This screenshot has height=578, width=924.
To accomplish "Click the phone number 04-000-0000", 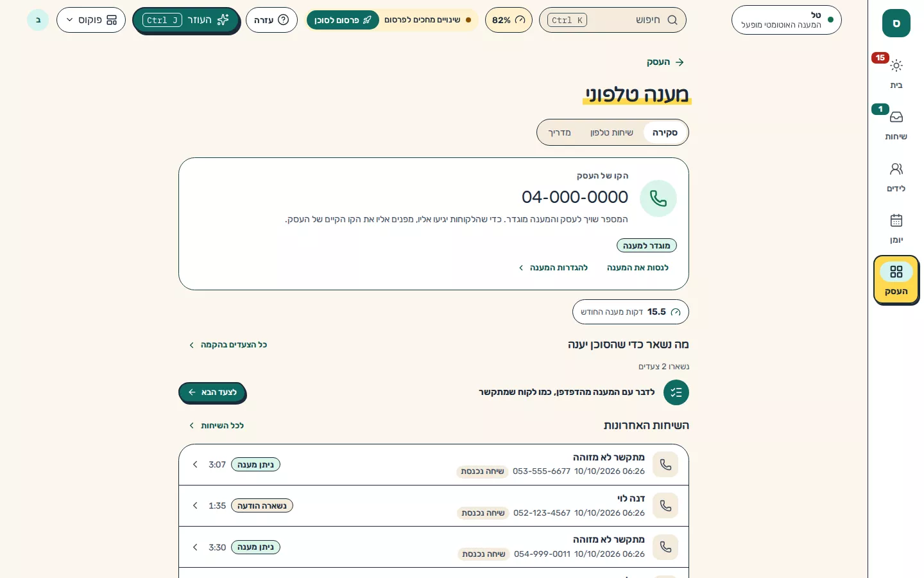I will [x=575, y=197].
